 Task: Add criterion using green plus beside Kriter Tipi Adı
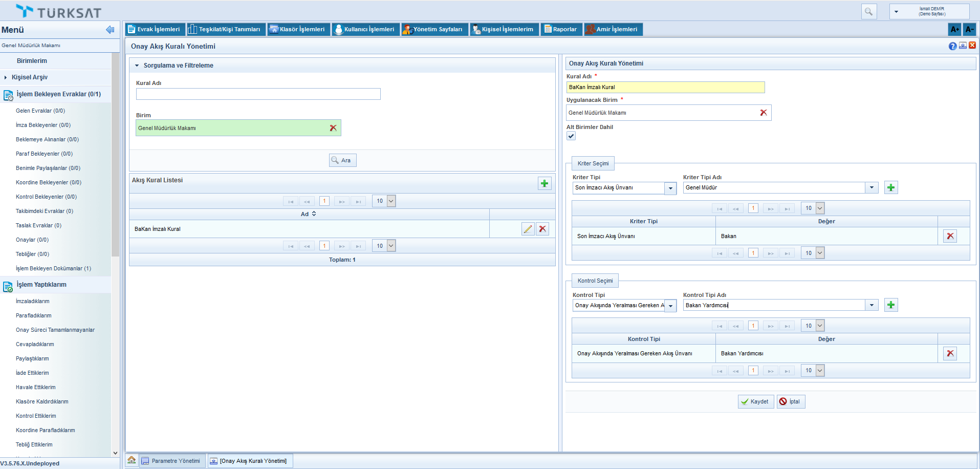[891, 188]
